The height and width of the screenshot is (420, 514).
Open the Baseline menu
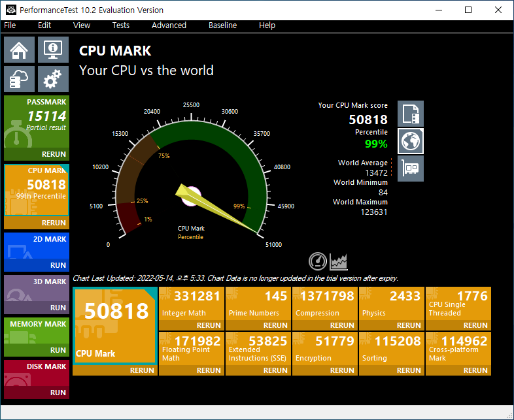coord(222,25)
